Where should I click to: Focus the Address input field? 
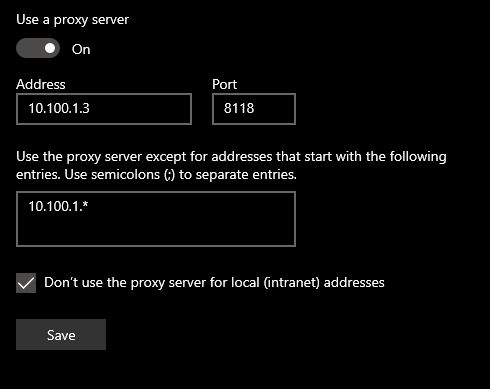(x=104, y=109)
